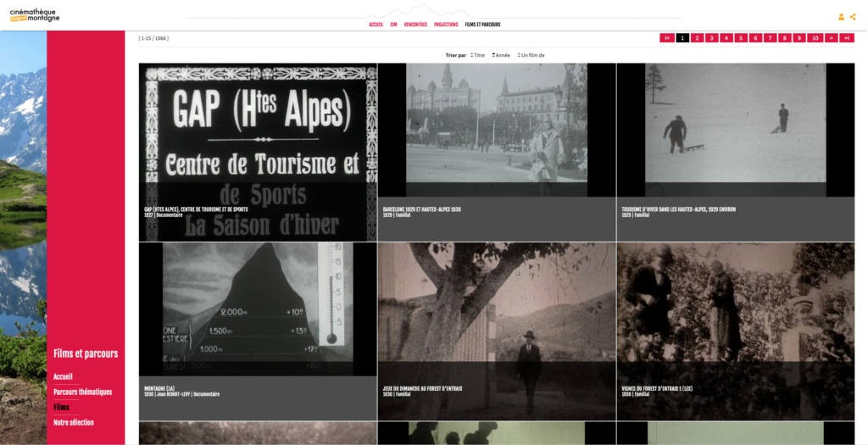This screenshot has width=868, height=445.
Task: Go to results page 10
Action: 815,37
